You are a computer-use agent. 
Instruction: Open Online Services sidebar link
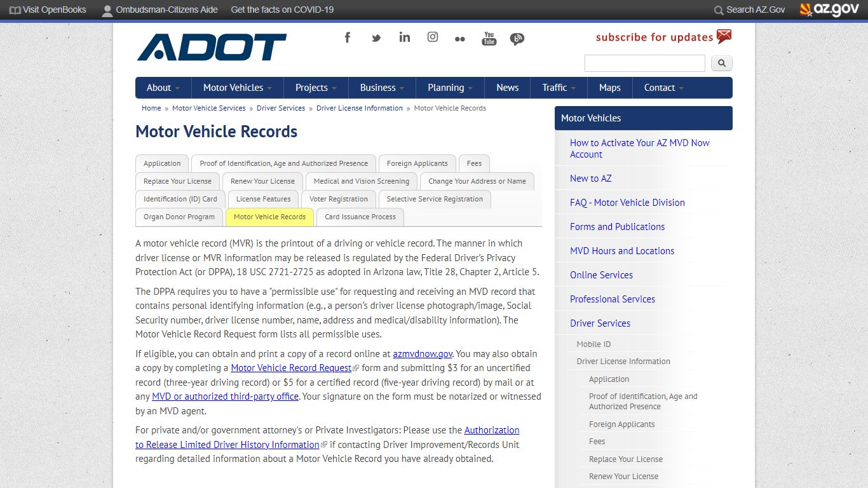(x=601, y=275)
